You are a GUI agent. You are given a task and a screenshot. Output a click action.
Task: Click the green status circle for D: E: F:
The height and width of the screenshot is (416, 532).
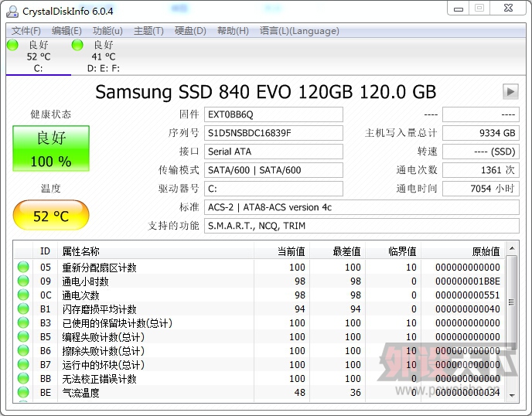(77, 45)
